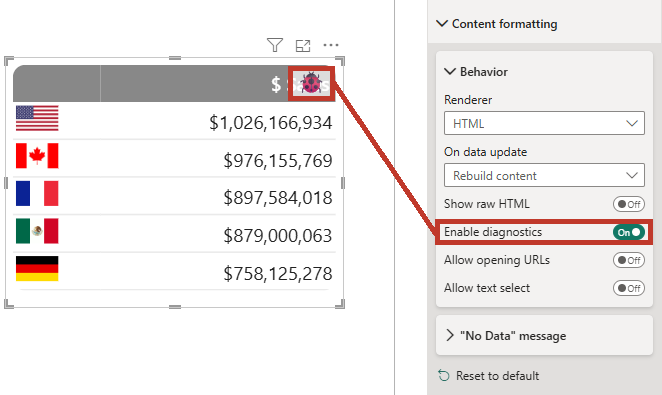Click the top-center resize handle of the visual

click(175, 58)
